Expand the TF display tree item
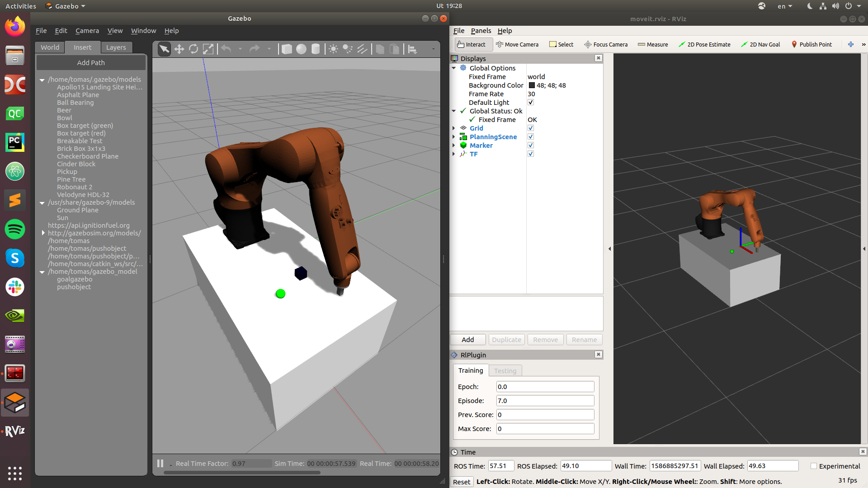This screenshot has width=868, height=488. point(455,154)
